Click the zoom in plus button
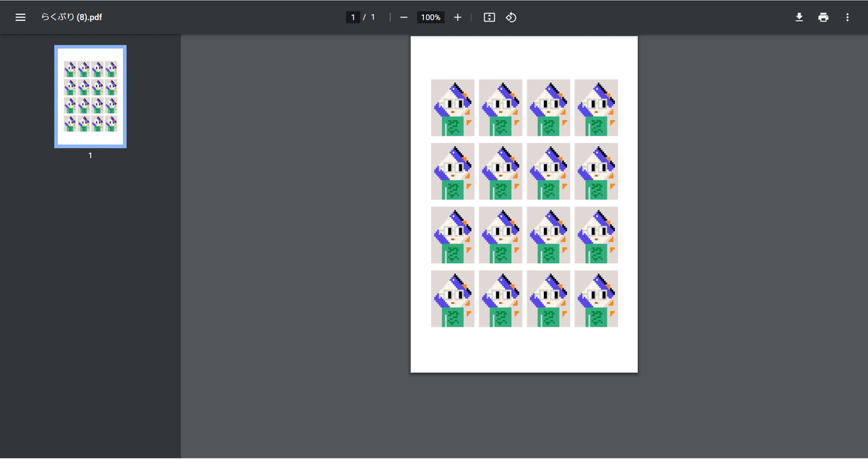 (457, 17)
